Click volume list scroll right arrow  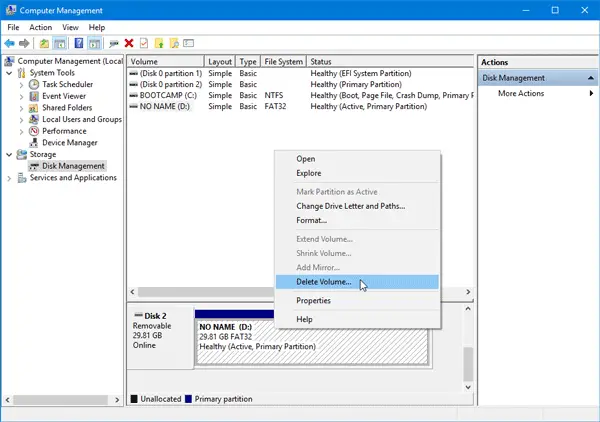point(468,292)
